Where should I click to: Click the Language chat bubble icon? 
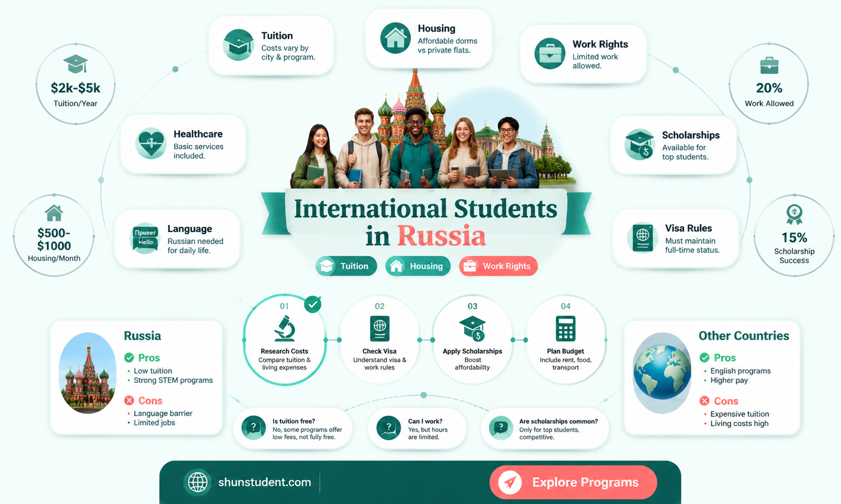[145, 239]
